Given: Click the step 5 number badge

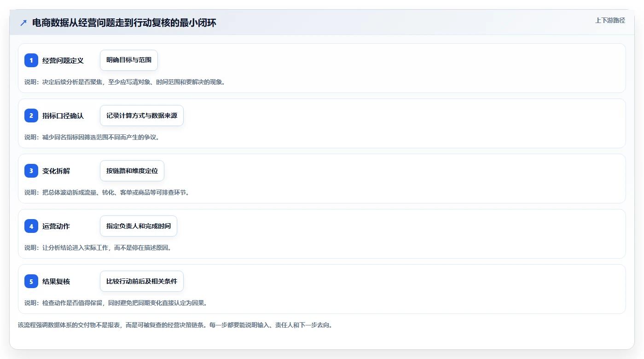Looking at the screenshot, I should coord(31,281).
